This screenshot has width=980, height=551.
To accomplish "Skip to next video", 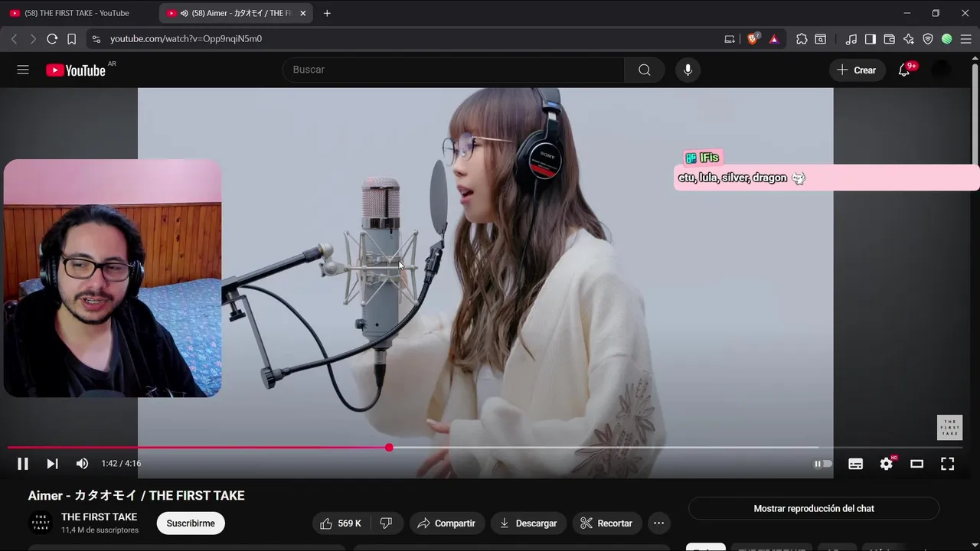I will [52, 464].
